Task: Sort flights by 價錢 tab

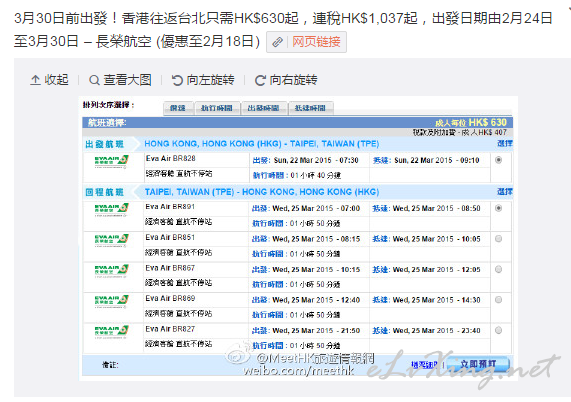Action: click(178, 108)
